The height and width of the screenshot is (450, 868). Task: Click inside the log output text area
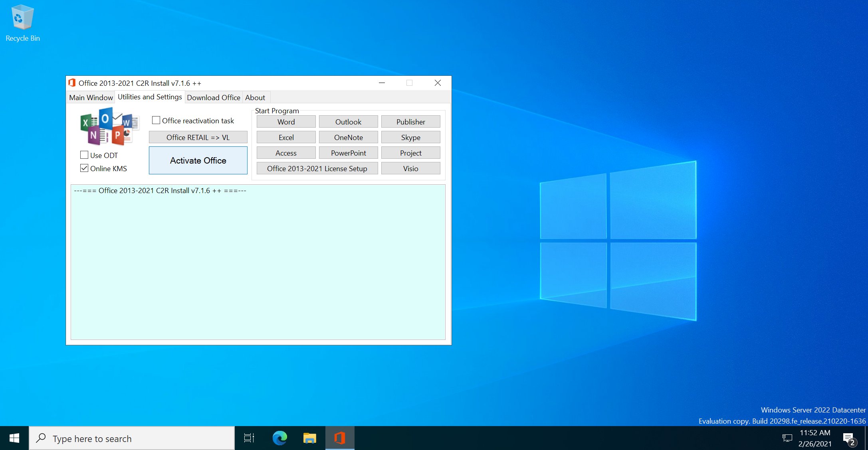pyautogui.click(x=258, y=262)
